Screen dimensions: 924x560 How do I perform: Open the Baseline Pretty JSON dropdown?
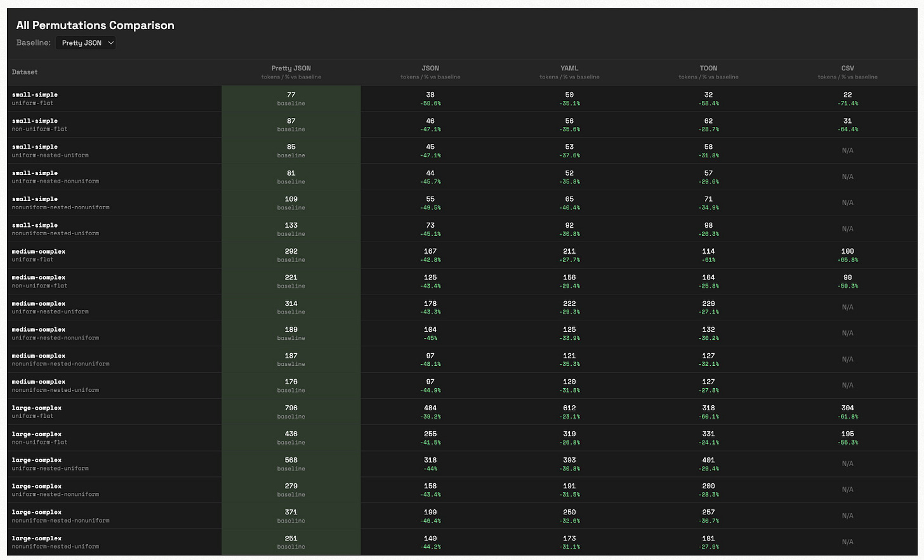tap(86, 42)
